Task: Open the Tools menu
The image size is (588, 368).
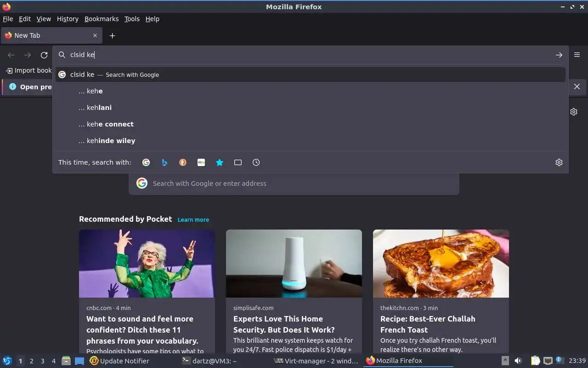Action: coord(132,19)
